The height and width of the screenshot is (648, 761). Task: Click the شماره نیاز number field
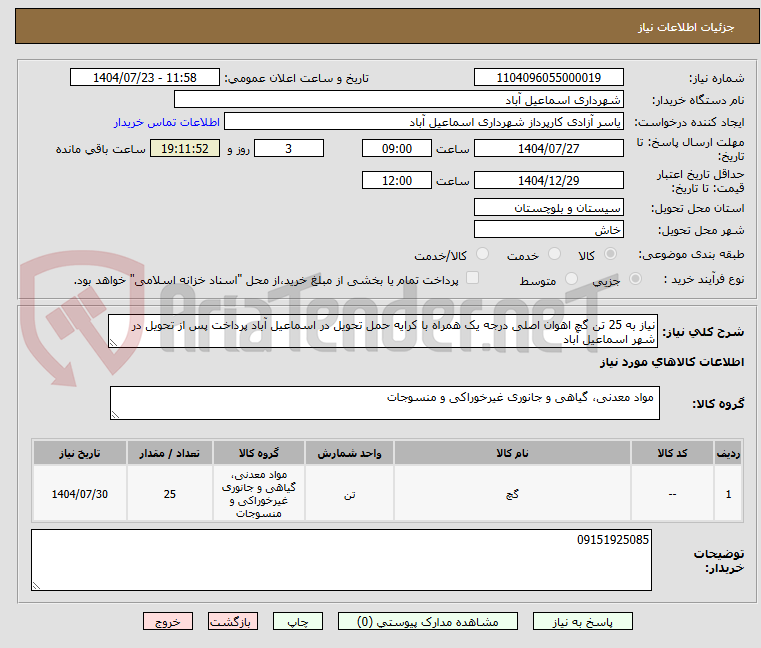pyautogui.click(x=548, y=77)
